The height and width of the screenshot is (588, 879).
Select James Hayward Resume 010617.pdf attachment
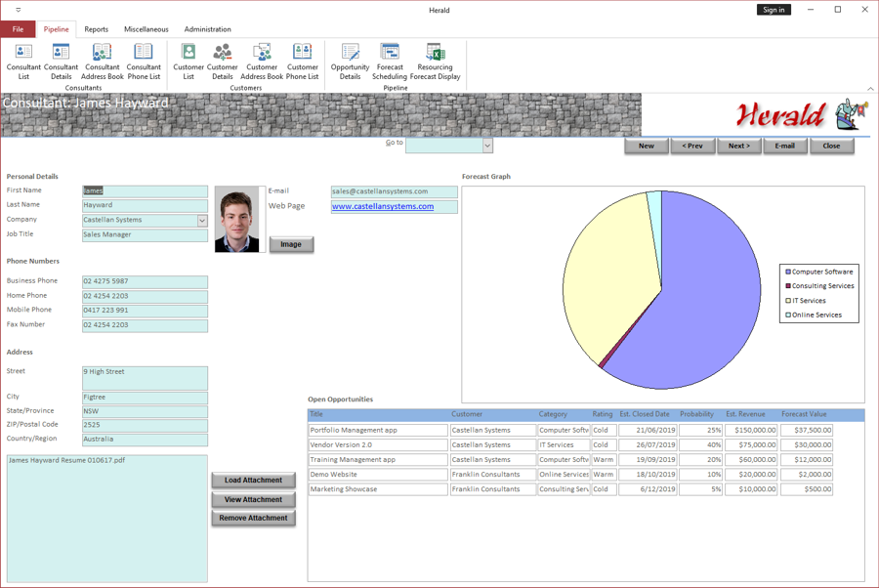click(x=66, y=460)
